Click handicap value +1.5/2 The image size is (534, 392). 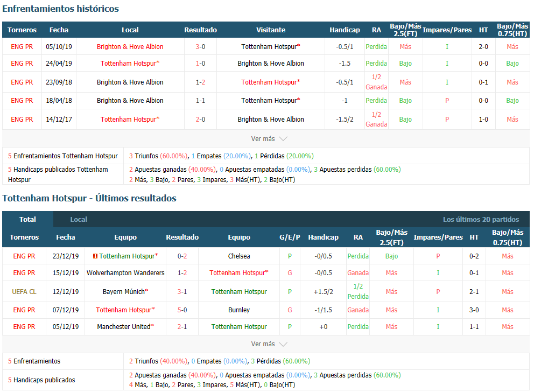[x=323, y=291]
